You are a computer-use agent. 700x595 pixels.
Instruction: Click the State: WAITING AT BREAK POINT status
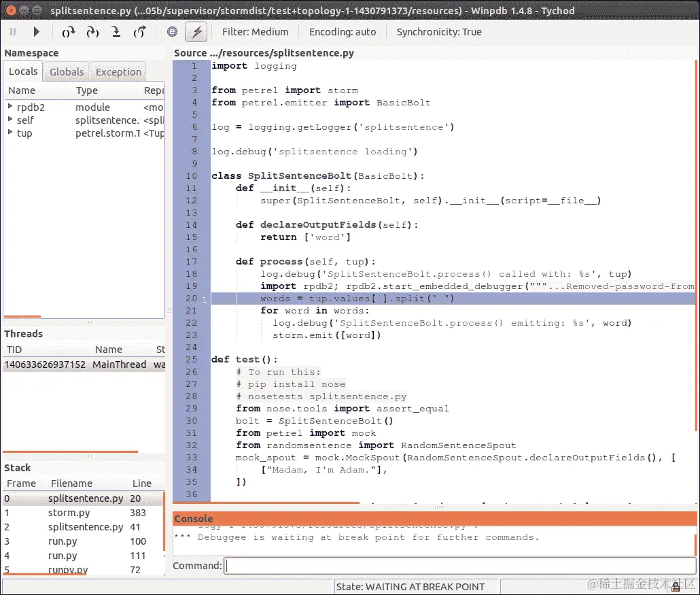tap(410, 587)
